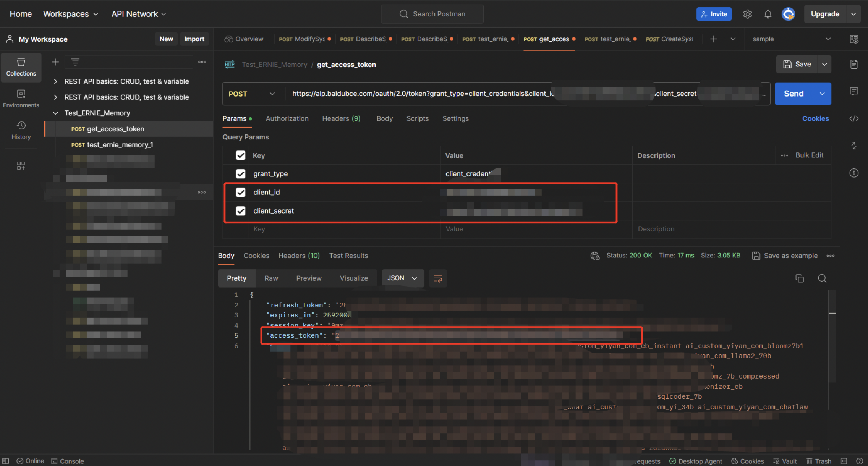Open collections panel more options (three dots)
This screenshot has width=868, height=466.
[202, 62]
